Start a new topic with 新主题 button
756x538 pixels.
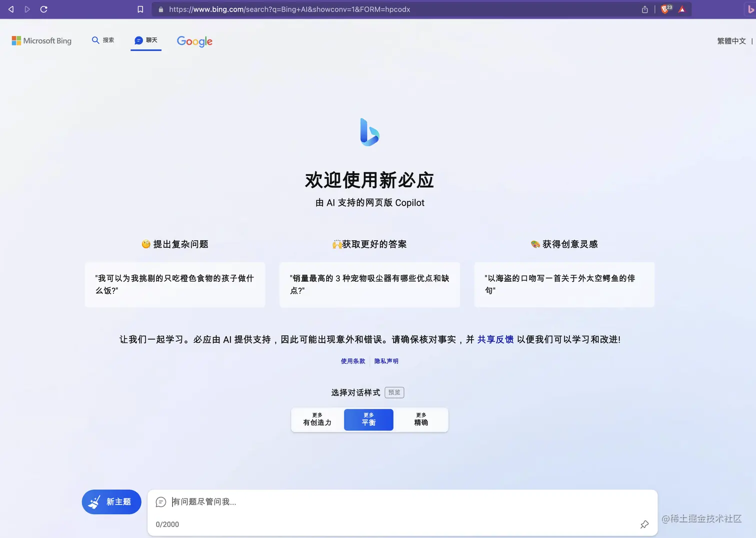coord(111,502)
